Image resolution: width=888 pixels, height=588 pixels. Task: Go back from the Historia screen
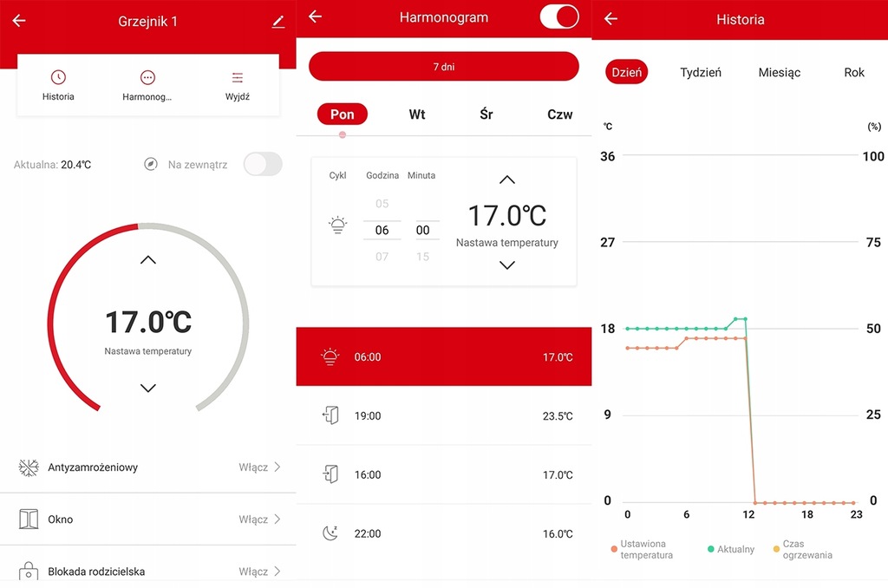(x=610, y=19)
